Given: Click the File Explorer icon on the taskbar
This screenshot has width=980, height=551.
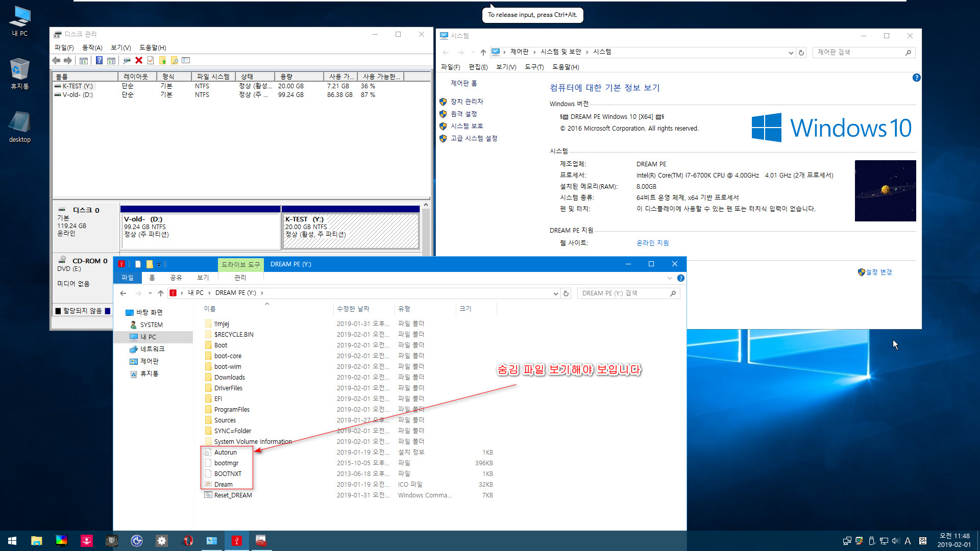Looking at the screenshot, I should click(x=36, y=541).
